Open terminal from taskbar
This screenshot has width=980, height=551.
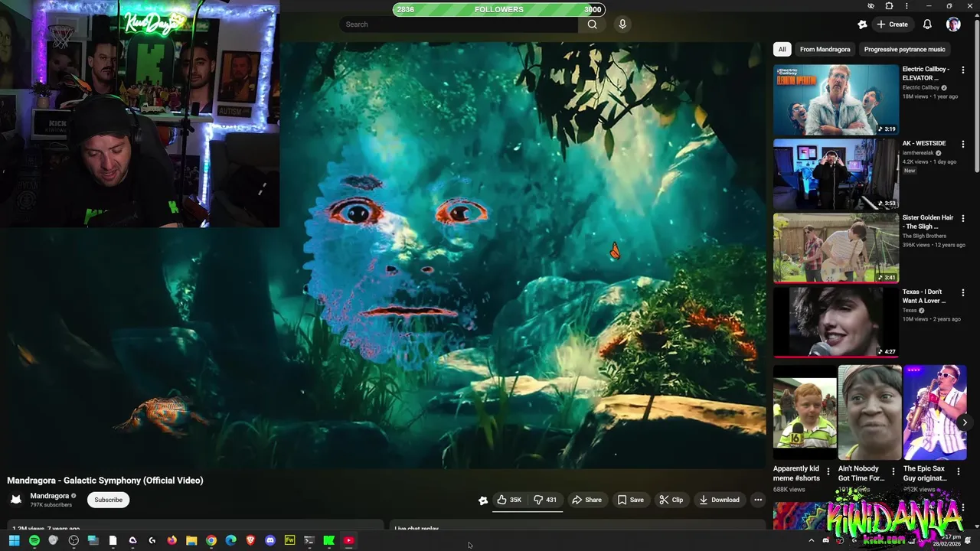pyautogui.click(x=309, y=540)
